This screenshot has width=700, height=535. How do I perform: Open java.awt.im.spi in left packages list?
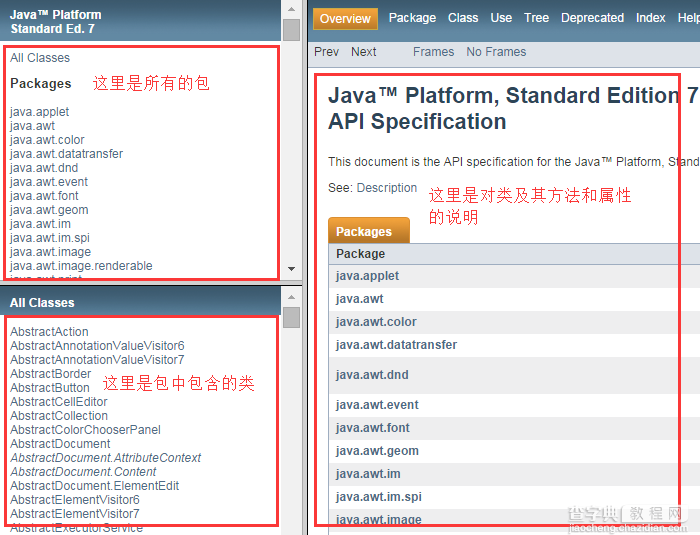(50, 238)
